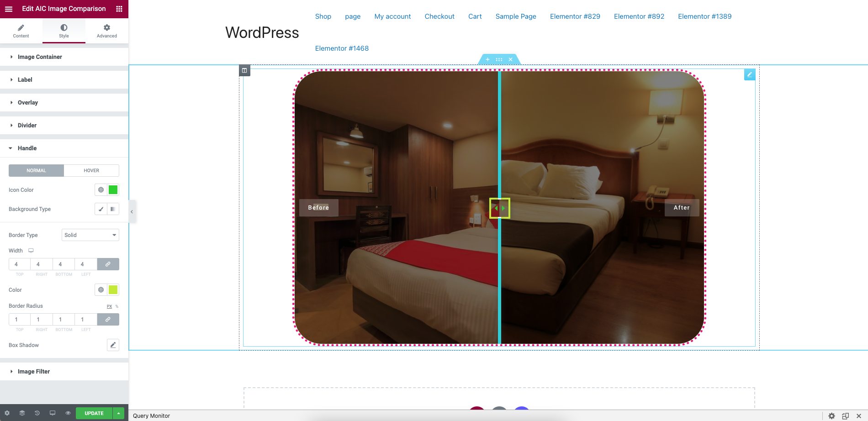Pick the green Icon Color swatch
The image size is (868, 421).
(113, 190)
